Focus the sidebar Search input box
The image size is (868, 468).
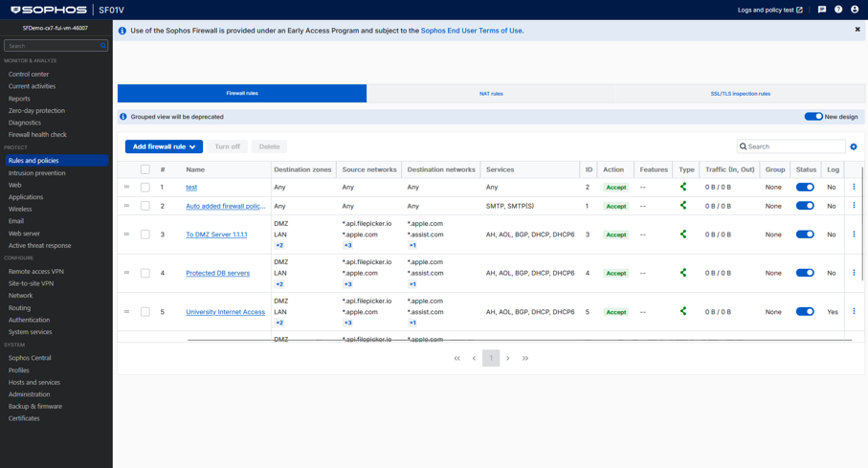(56, 45)
